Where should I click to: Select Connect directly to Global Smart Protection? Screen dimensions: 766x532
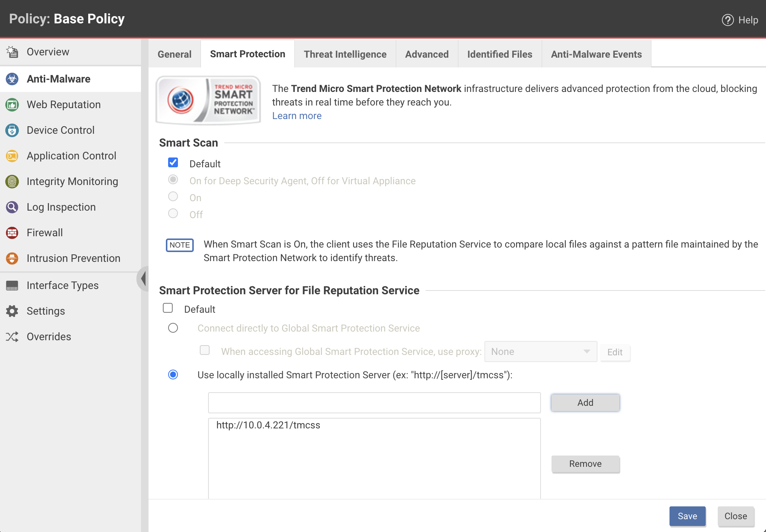[173, 328]
